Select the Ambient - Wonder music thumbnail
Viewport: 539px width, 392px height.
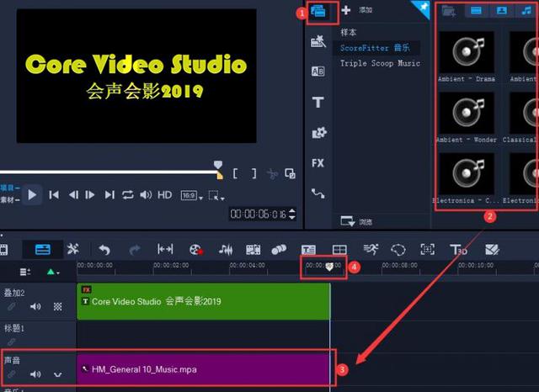467,113
